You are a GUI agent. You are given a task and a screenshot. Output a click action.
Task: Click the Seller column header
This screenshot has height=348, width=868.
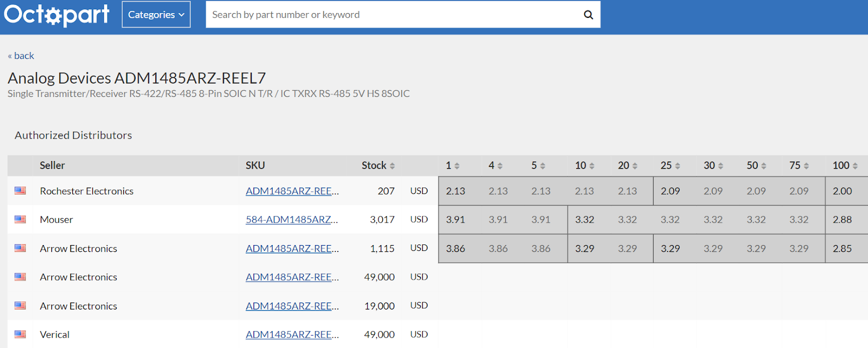[52, 165]
